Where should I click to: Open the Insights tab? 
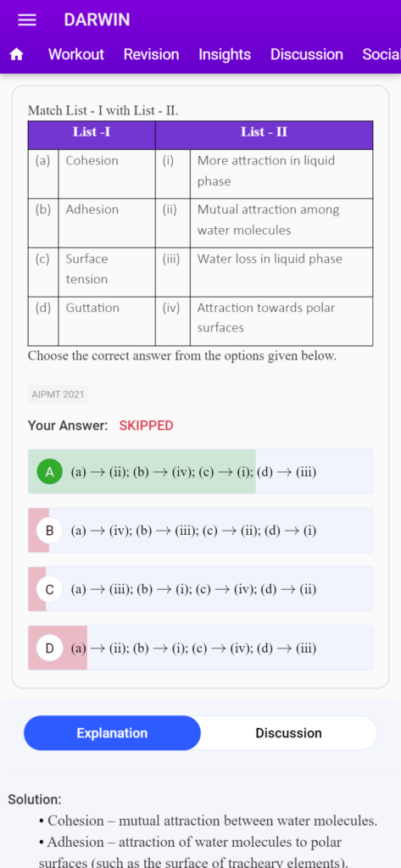tap(225, 54)
